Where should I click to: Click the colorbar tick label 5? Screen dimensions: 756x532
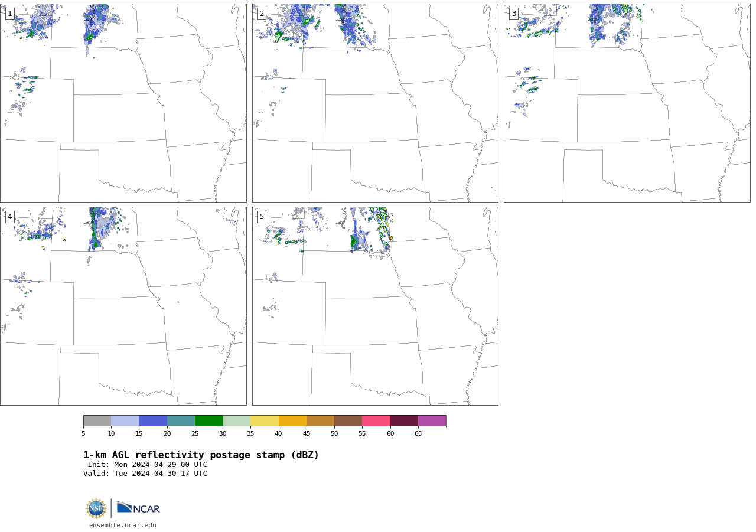point(83,434)
